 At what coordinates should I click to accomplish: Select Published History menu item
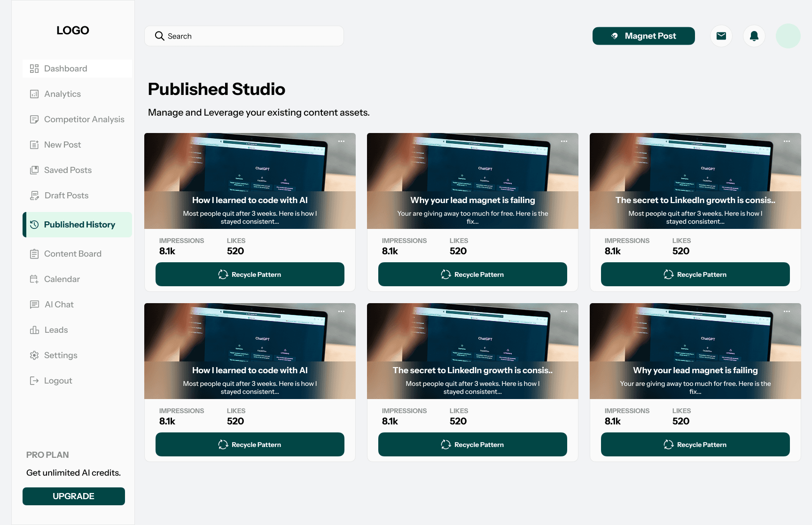pyautogui.click(x=77, y=225)
